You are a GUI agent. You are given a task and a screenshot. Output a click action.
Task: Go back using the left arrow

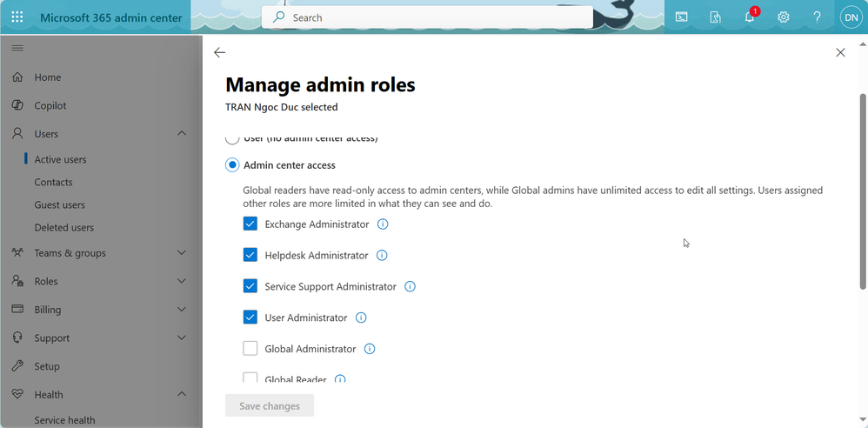220,52
